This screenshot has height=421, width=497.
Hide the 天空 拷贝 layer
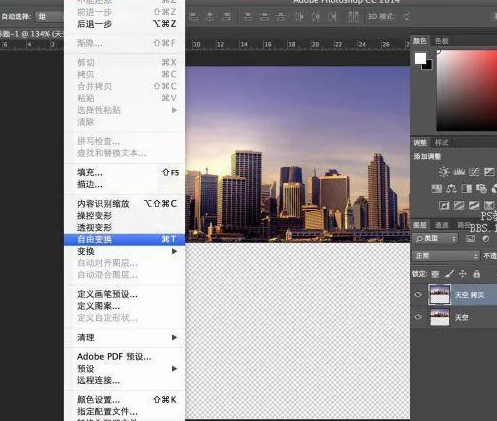click(418, 295)
